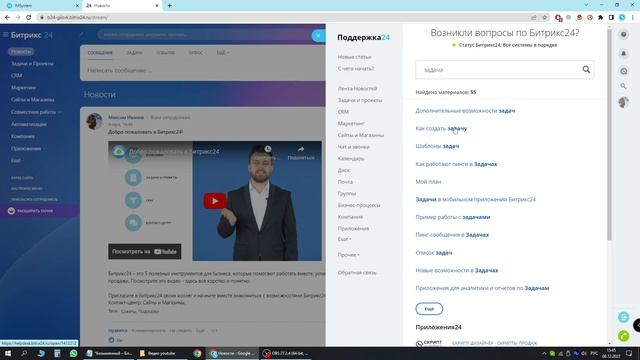This screenshot has height=360, width=640.
Task: Open the Windows Start menu
Action: click(7, 353)
